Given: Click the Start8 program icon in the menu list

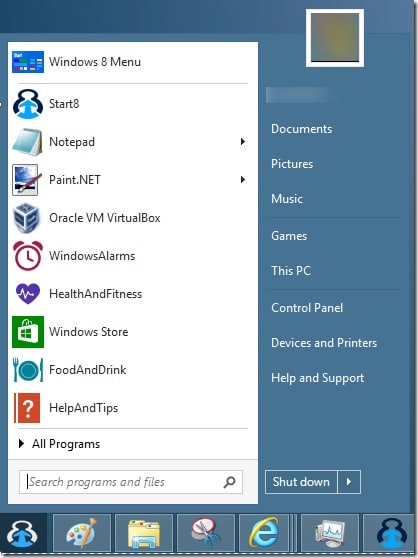Looking at the screenshot, I should [28, 104].
